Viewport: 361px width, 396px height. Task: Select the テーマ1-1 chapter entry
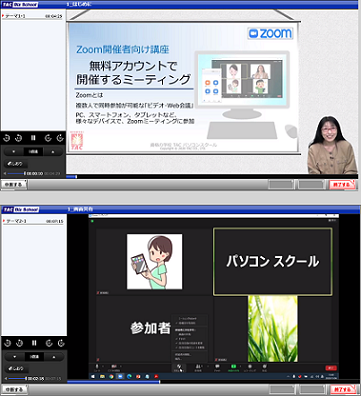[x=32, y=16]
